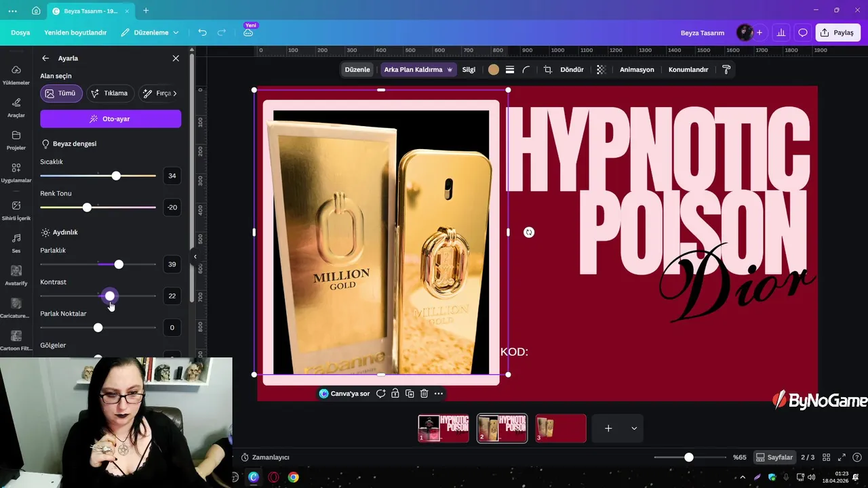
Task: Open Uygulamalar in the sidebar
Action: click(x=16, y=173)
